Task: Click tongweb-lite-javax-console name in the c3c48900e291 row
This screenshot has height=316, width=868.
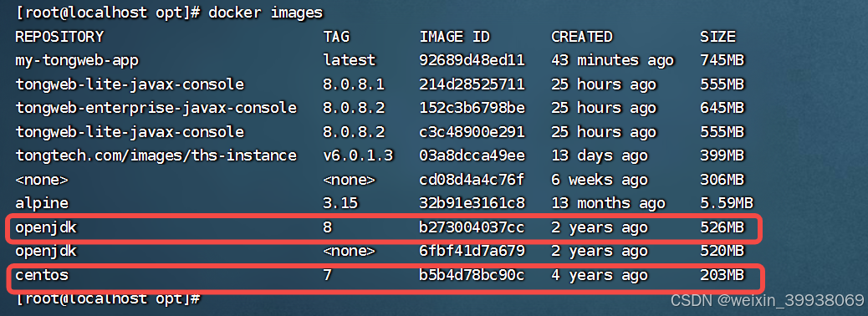Action: 130,132
